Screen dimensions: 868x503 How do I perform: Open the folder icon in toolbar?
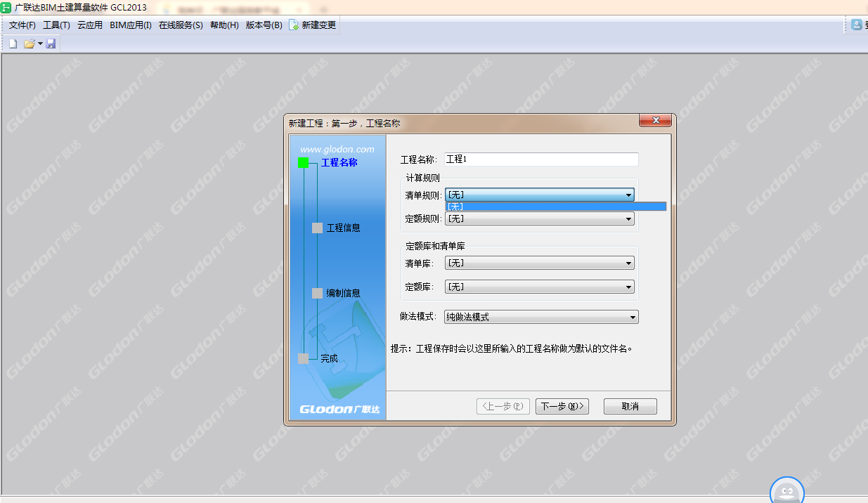pos(29,44)
